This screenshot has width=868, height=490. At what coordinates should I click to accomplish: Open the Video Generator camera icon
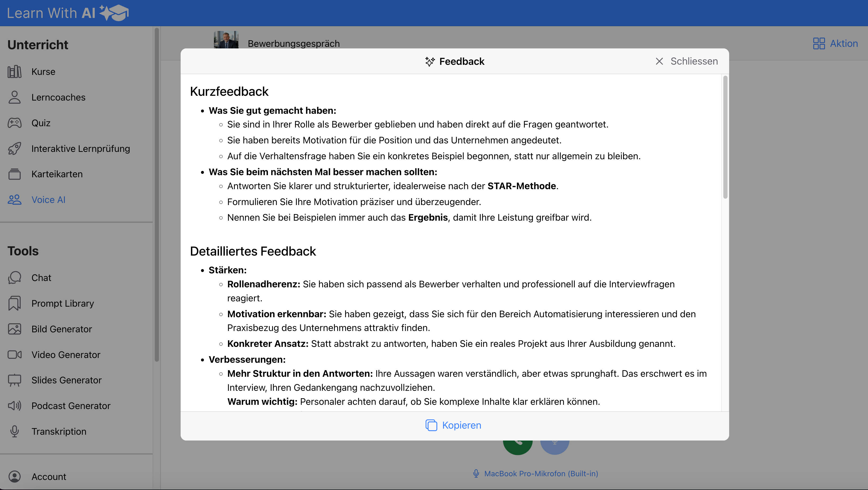[x=15, y=355]
